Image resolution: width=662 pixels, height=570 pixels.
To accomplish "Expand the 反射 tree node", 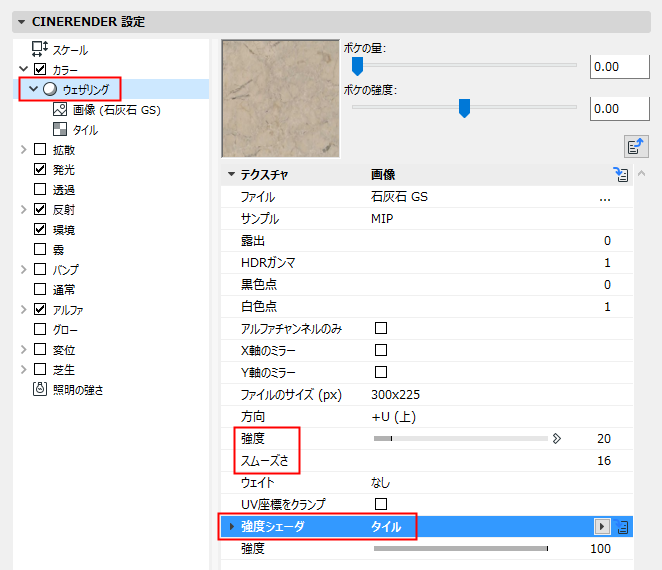I will [24, 209].
